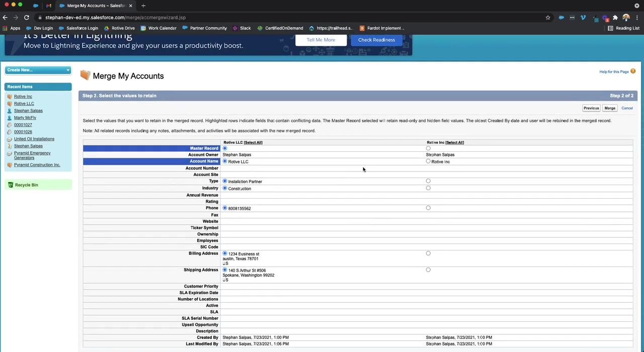Open the CertifiedOnDemand bookmark
Image resolution: width=644 pixels, height=352 pixels.
(280, 28)
